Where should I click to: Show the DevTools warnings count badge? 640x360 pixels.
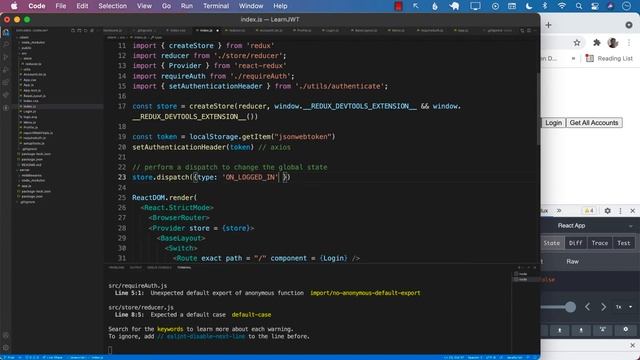click(x=589, y=211)
